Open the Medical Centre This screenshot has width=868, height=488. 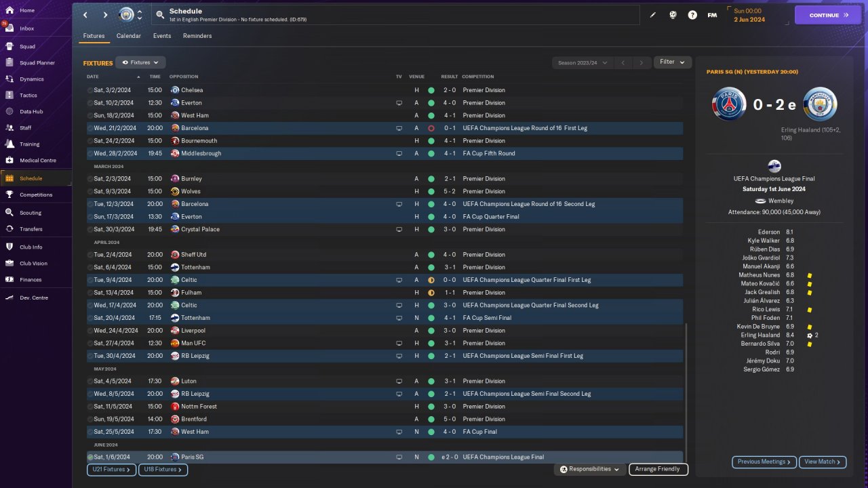pyautogui.click(x=37, y=161)
